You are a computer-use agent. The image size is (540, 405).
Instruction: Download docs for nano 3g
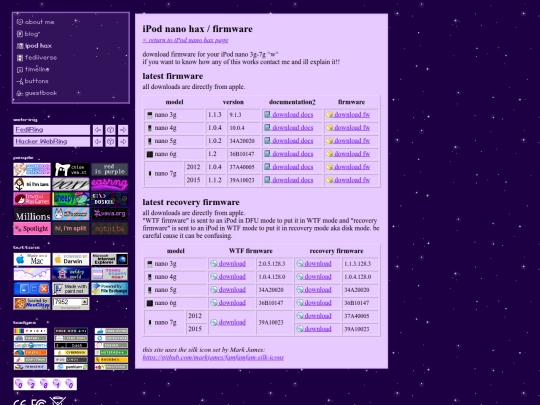(x=289, y=115)
